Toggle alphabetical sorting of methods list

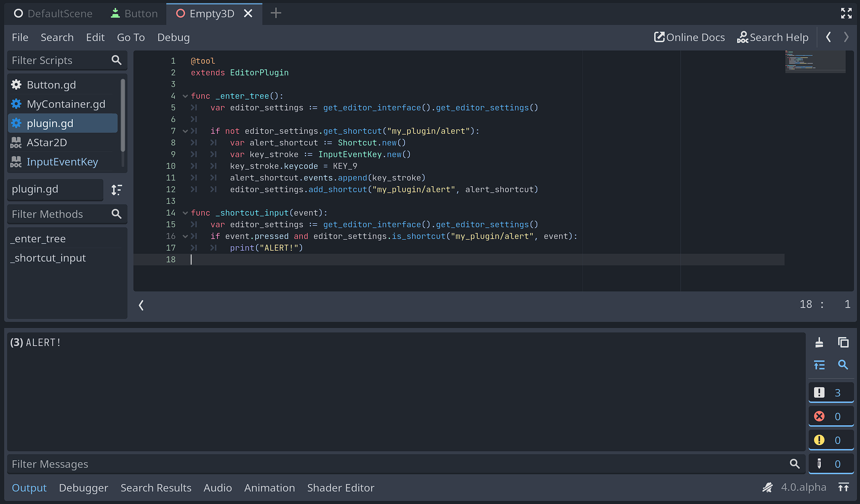(117, 190)
